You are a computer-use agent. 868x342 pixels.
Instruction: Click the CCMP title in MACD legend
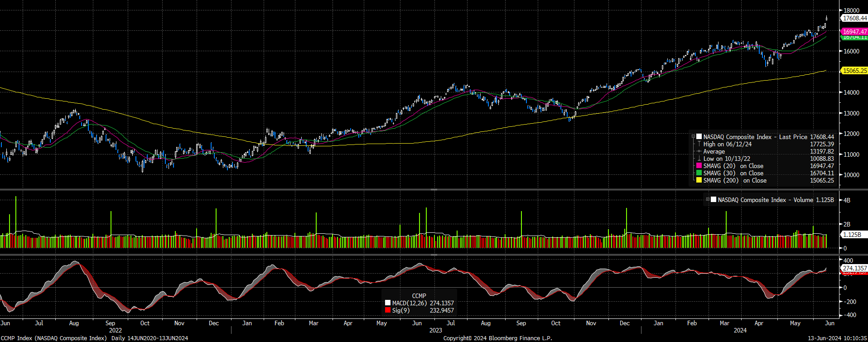(419, 296)
